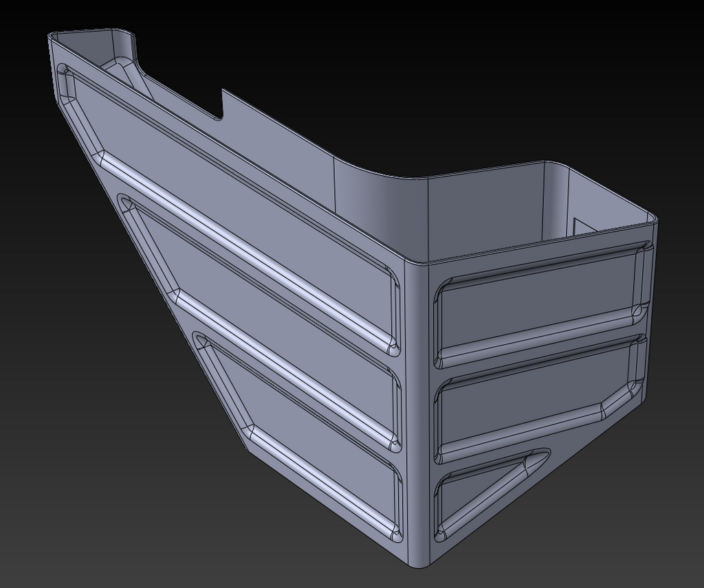Pick the rounded vertical corner between the two faces
This screenshot has height=588, width=704.
tap(417, 404)
